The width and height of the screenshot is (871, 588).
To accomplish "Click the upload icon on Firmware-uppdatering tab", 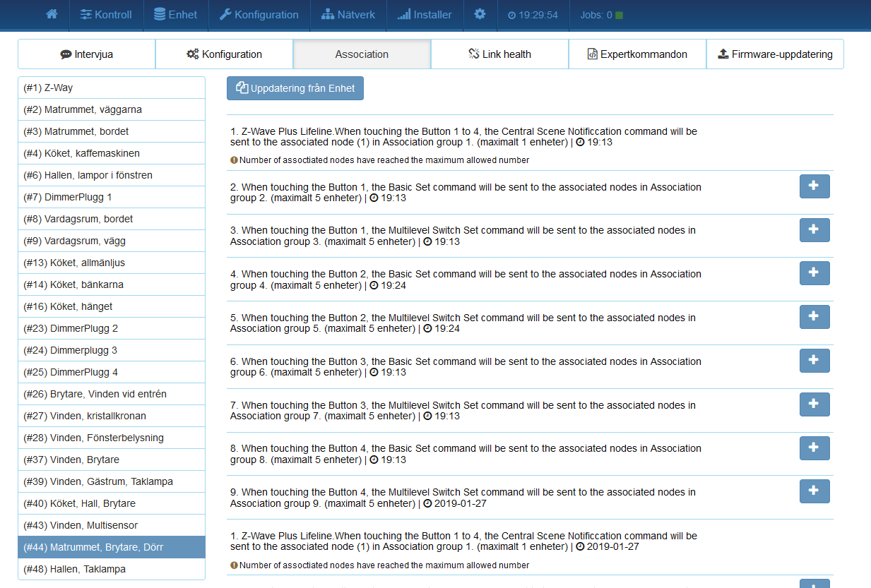I will 723,53.
